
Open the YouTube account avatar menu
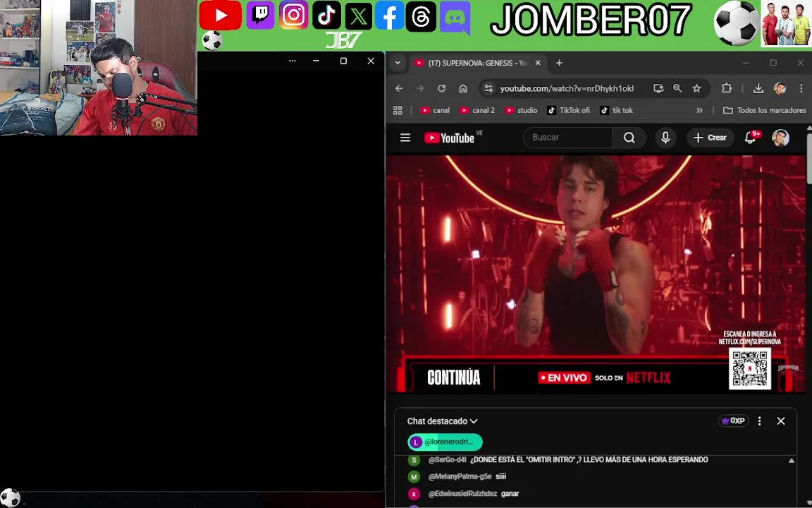pyautogui.click(x=780, y=138)
